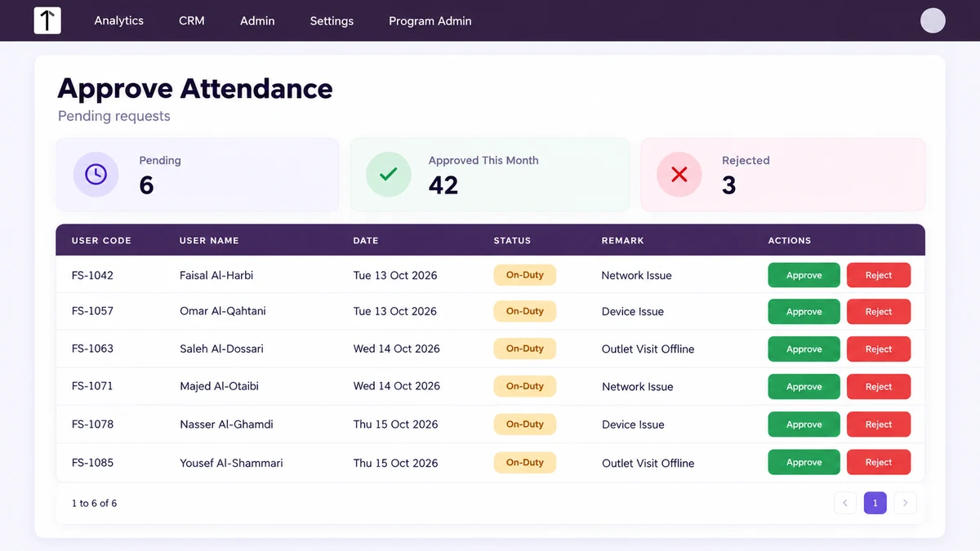The width and height of the screenshot is (980, 551).
Task: Open the Program Admin menu
Action: (430, 20)
